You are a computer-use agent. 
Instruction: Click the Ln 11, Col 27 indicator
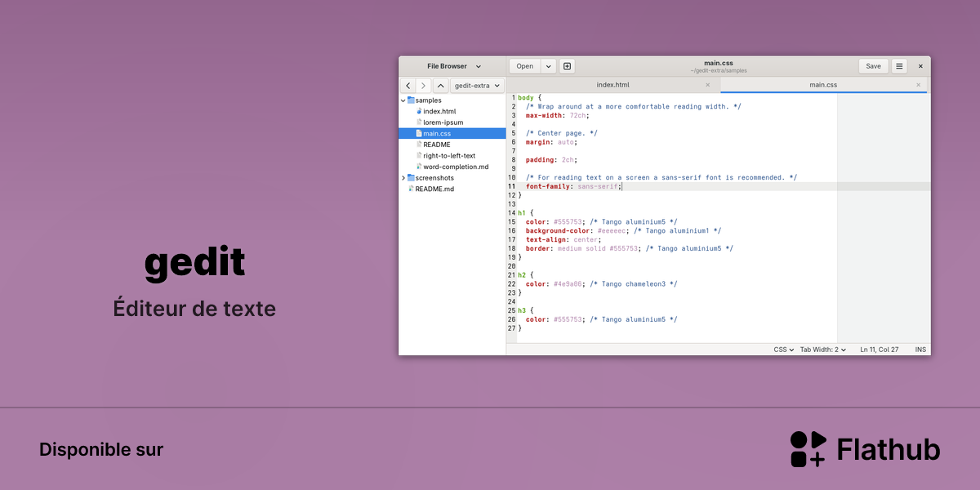pos(880,350)
